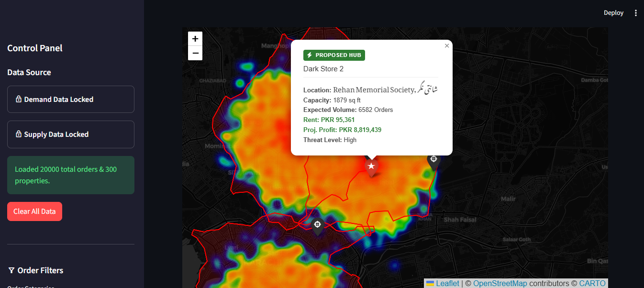Open the CARTO attribution link

tap(592, 283)
